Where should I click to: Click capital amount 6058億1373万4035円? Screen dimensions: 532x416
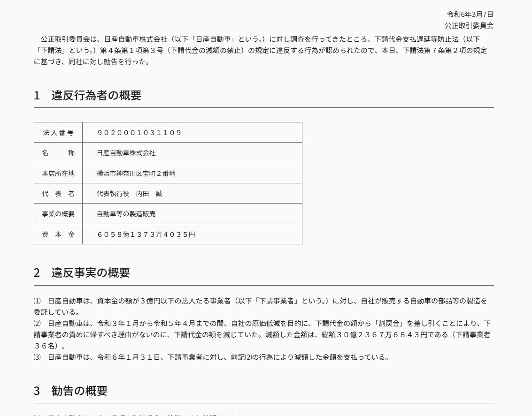pyautogui.click(x=146, y=234)
